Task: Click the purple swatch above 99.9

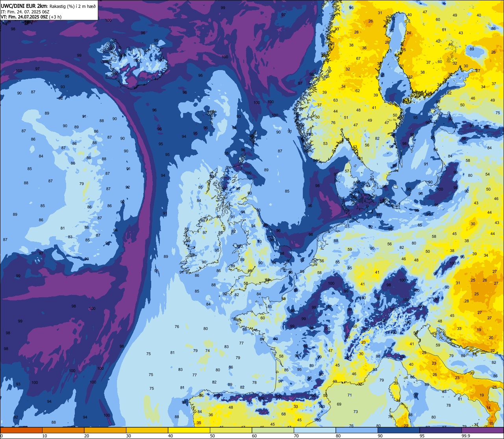Action: pos(483,430)
